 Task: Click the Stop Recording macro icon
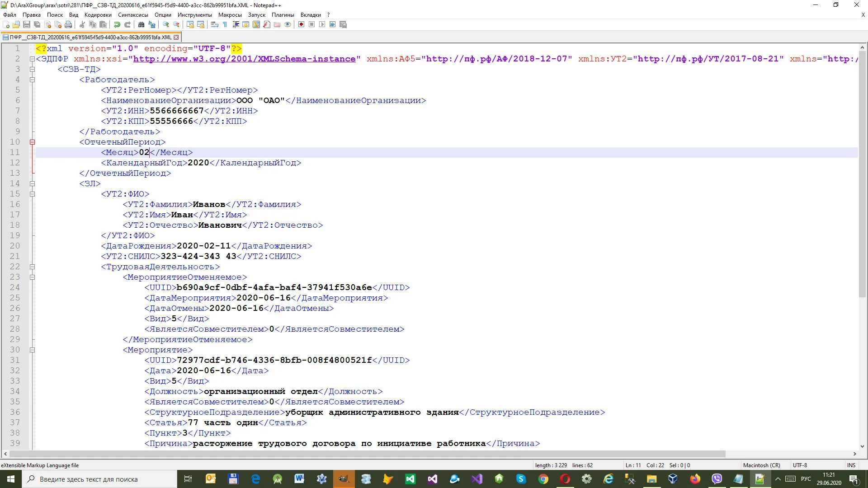pyautogui.click(x=312, y=24)
